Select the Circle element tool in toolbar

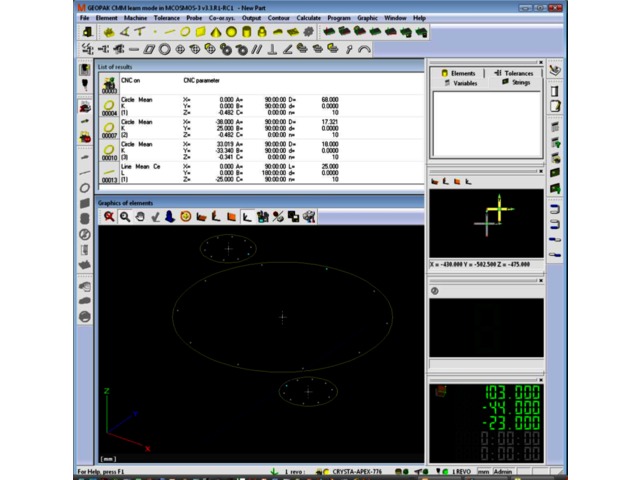click(x=187, y=32)
